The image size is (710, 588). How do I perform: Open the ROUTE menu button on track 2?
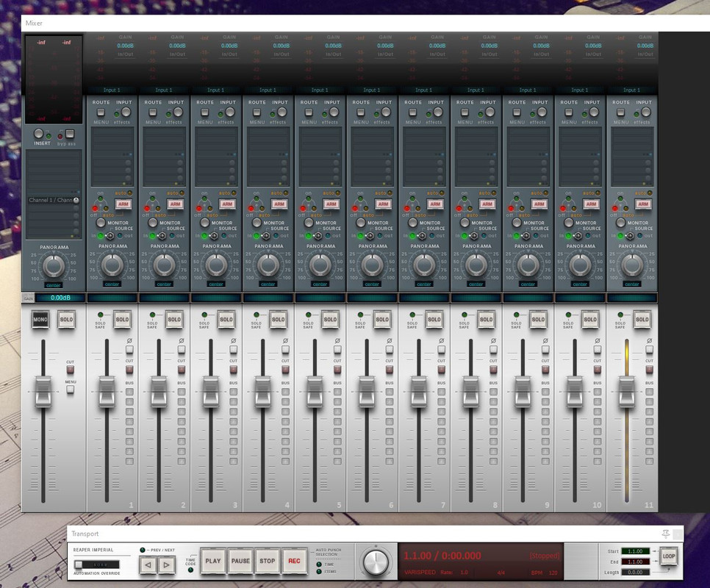point(153,112)
